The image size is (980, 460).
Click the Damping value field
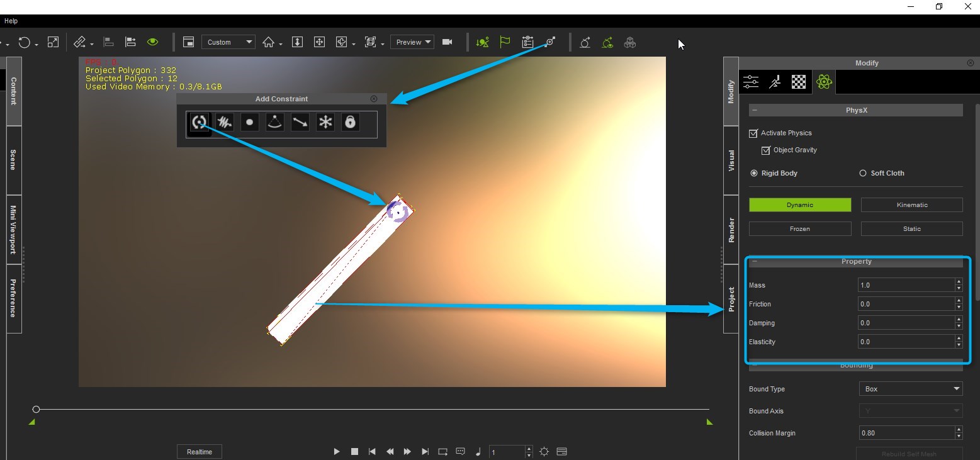pos(906,323)
